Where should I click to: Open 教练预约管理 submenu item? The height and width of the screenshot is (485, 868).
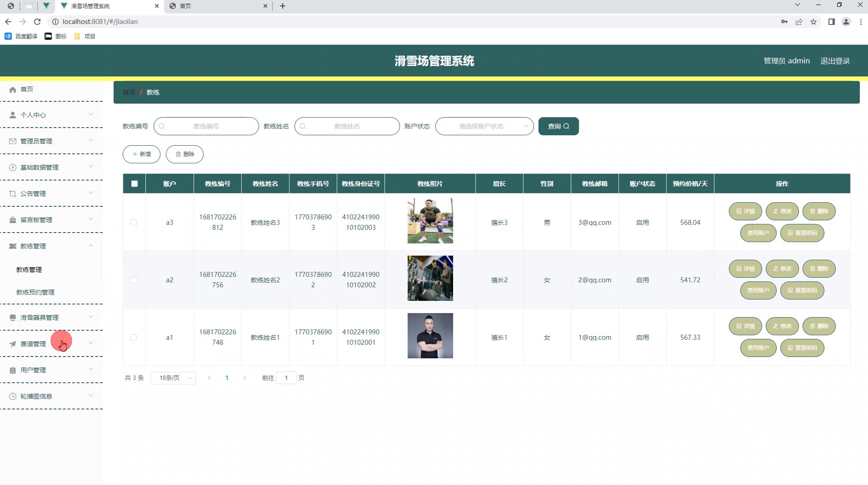35,292
